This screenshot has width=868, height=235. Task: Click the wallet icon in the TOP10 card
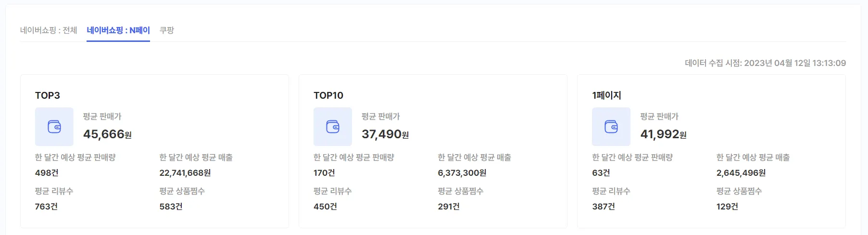tap(333, 127)
